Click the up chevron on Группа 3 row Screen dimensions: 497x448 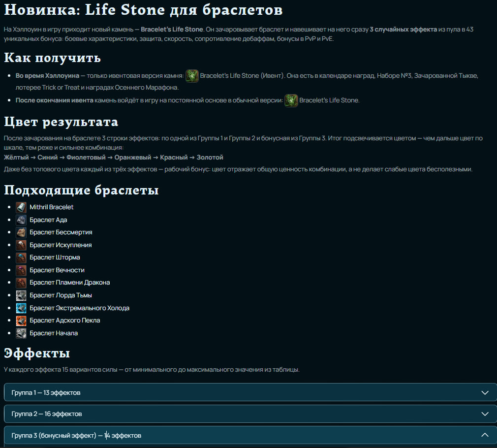[x=485, y=435]
